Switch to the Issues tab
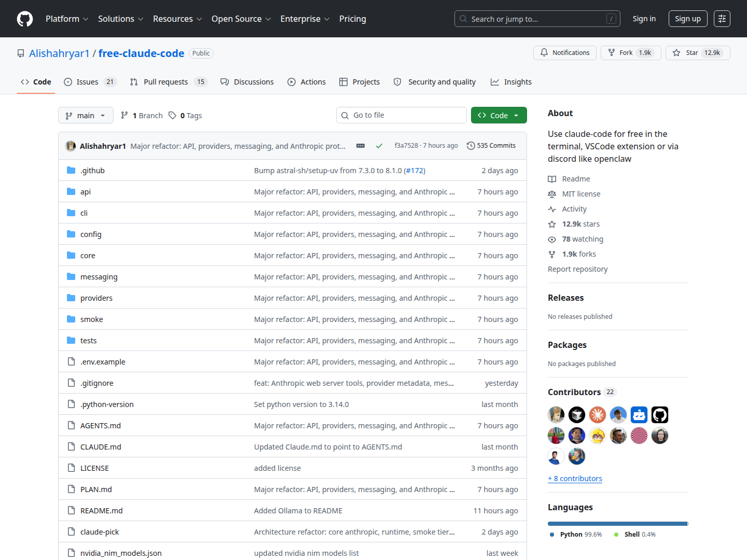Viewport: 747px width, 560px height. [90, 82]
